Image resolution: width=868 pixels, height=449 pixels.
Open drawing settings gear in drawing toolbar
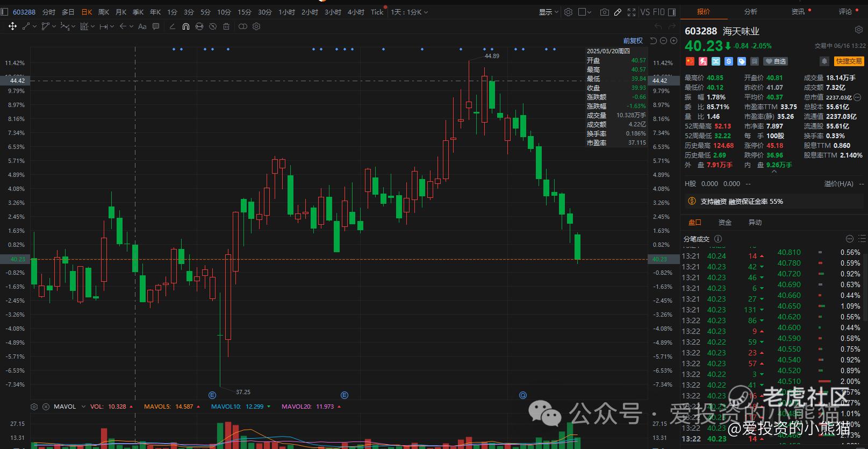[x=256, y=26]
